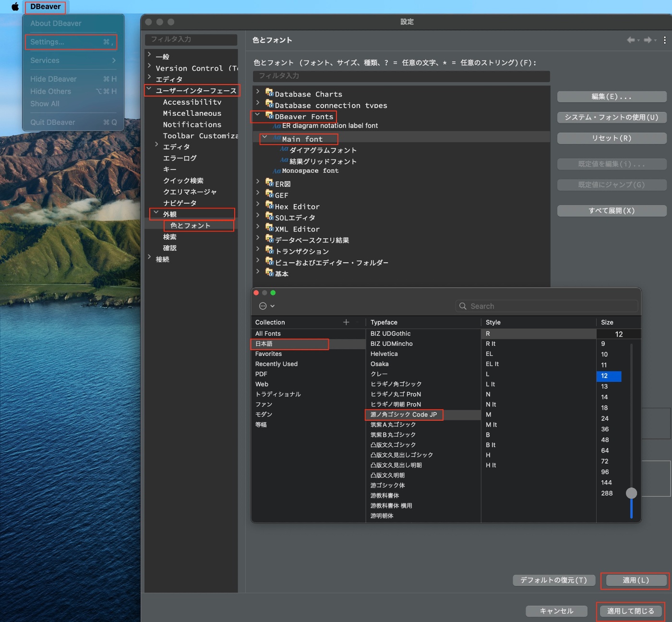Click the GEF folder icon

[269, 194]
